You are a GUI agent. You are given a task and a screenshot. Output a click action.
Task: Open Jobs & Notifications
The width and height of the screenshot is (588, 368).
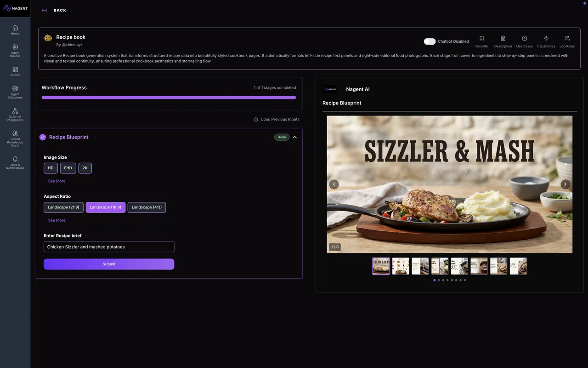point(15,162)
